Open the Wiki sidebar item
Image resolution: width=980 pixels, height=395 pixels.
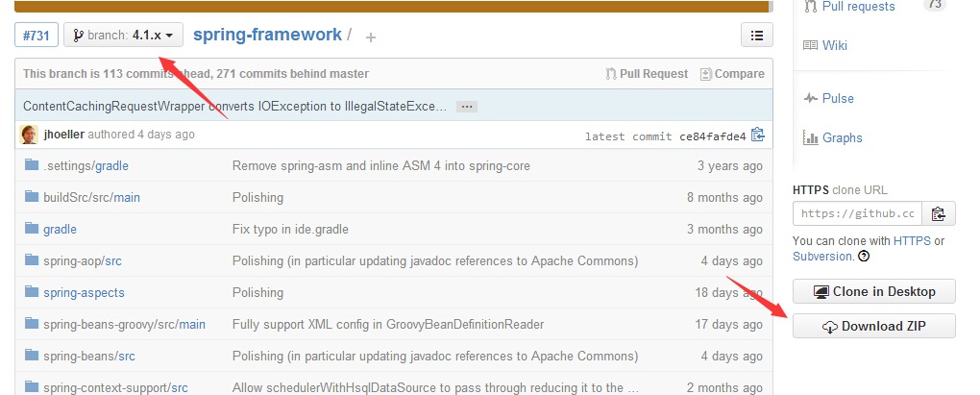point(834,45)
